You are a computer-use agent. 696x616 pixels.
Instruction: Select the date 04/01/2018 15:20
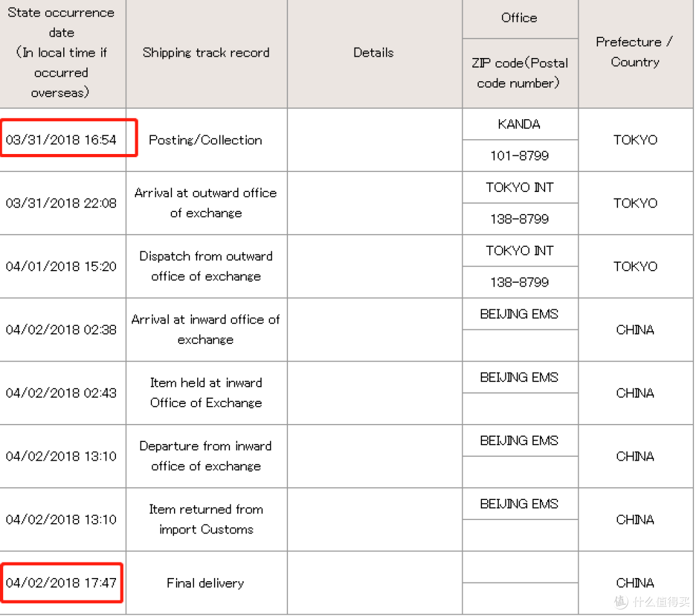[61, 266]
